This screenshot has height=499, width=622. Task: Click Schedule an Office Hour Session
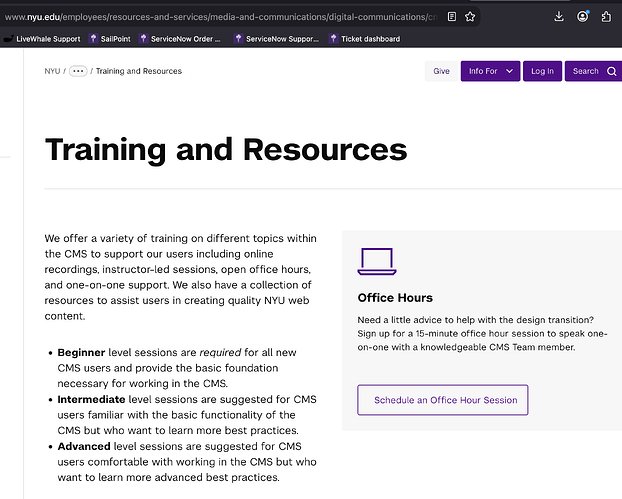[x=443, y=400]
